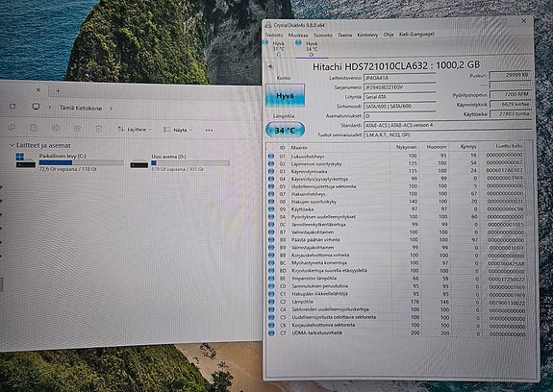The height and width of the screenshot is (392, 553).
Task: Click the Sarjanumero serial number field
Action: pyautogui.click(x=399, y=87)
